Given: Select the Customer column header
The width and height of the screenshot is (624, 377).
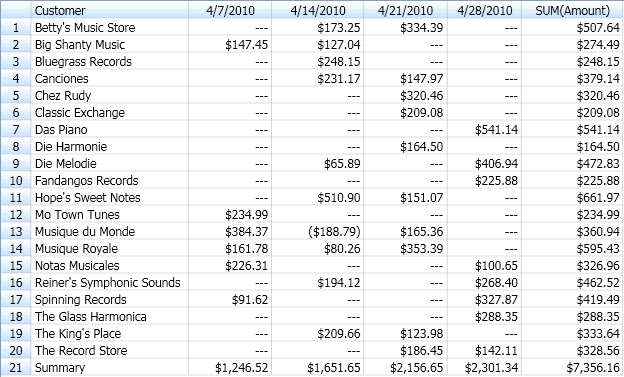Looking at the screenshot, I should point(109,10).
